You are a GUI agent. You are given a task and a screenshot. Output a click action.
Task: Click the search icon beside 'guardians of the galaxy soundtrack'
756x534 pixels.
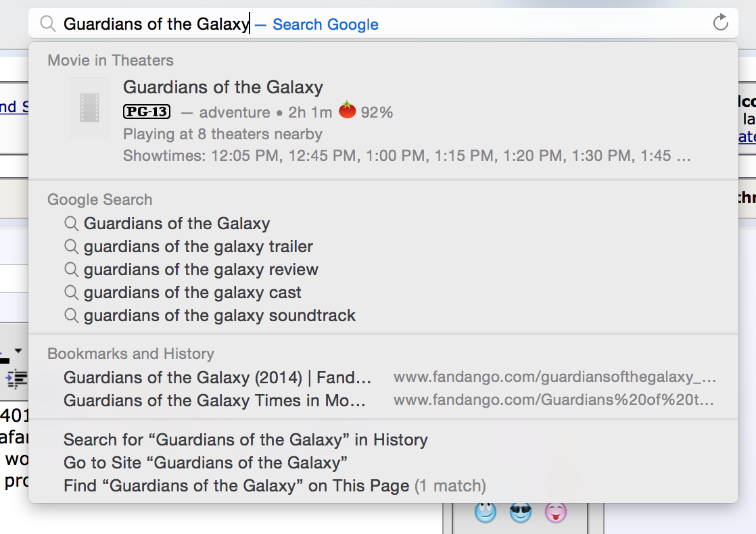pyautogui.click(x=72, y=316)
